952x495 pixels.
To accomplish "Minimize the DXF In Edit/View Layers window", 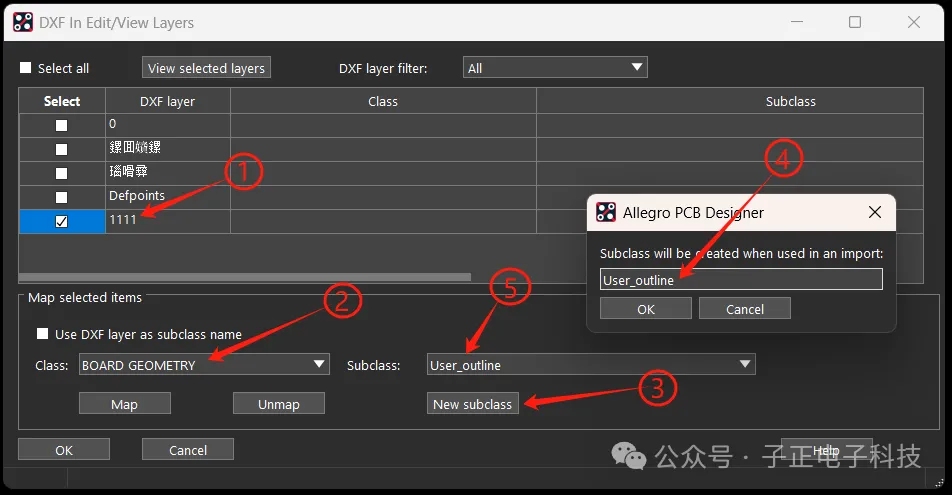I will coord(797,22).
